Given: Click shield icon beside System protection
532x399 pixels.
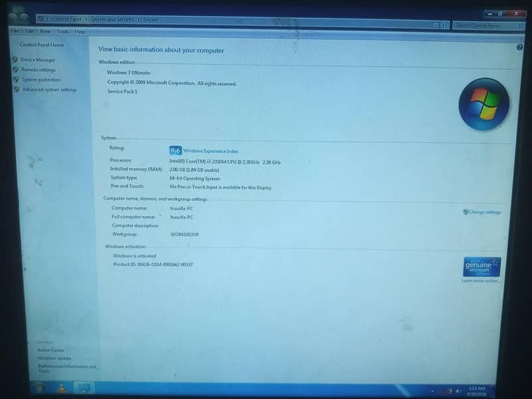Looking at the screenshot, I should [16, 79].
